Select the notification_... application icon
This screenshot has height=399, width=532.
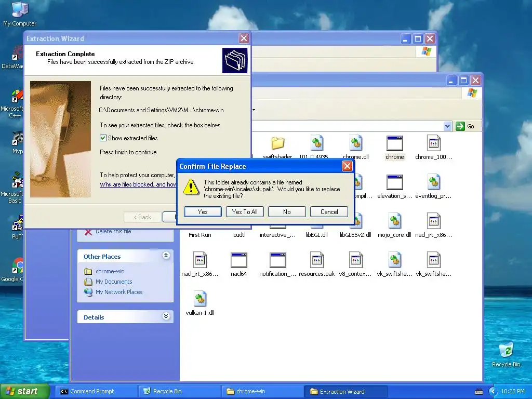coord(277,260)
